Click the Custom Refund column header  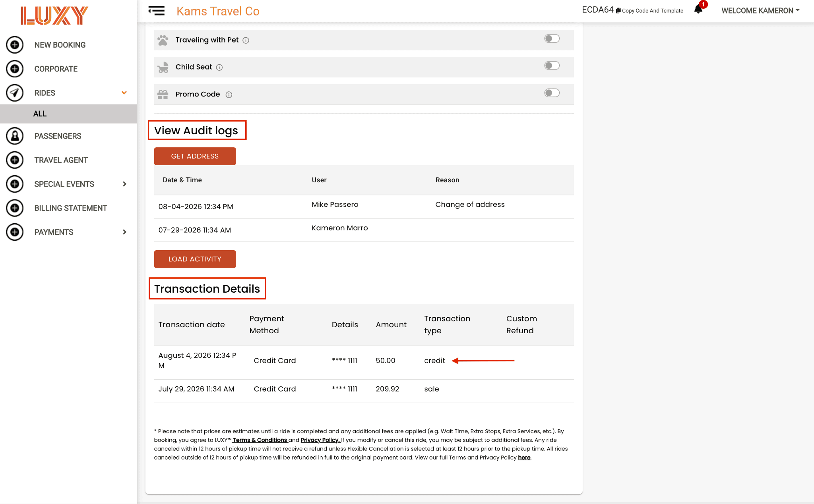click(x=521, y=324)
